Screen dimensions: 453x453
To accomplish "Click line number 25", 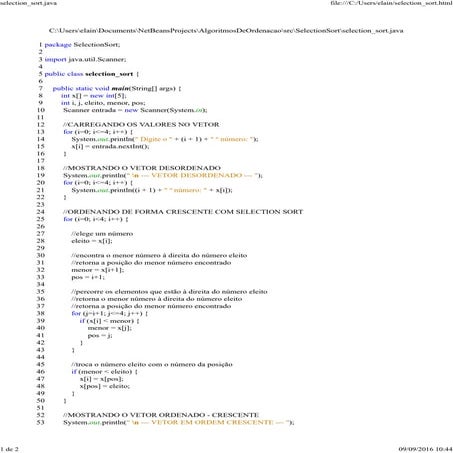I will click(x=40, y=219).
